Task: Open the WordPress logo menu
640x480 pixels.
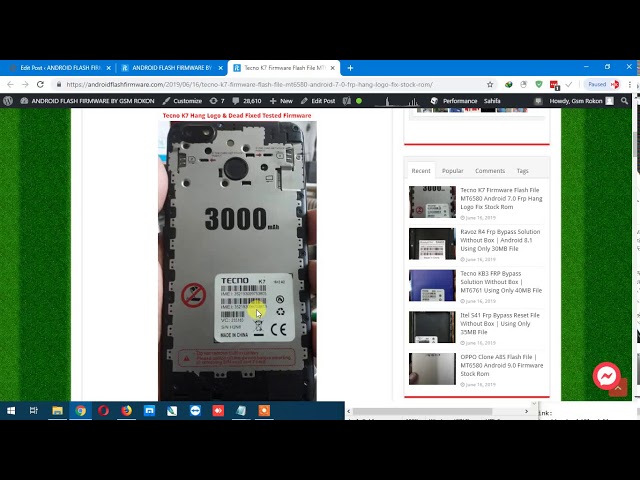Action: click(8, 101)
